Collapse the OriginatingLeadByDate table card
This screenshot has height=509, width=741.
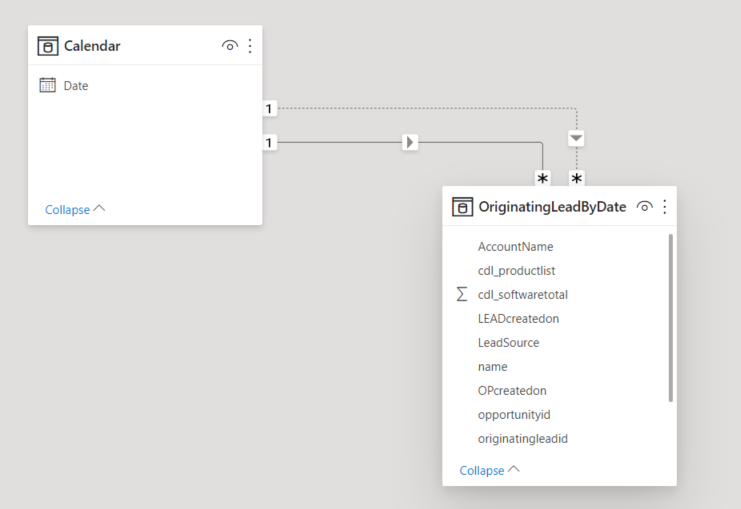[490, 470]
